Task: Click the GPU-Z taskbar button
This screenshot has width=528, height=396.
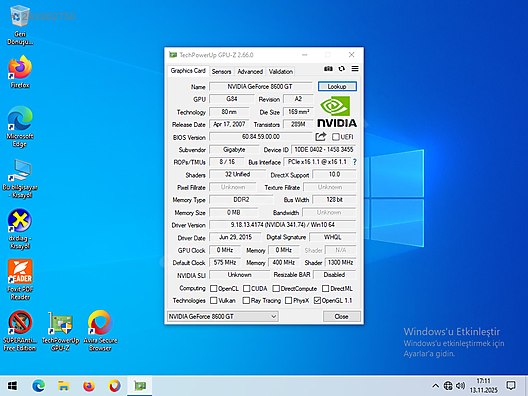Action: (x=140, y=386)
